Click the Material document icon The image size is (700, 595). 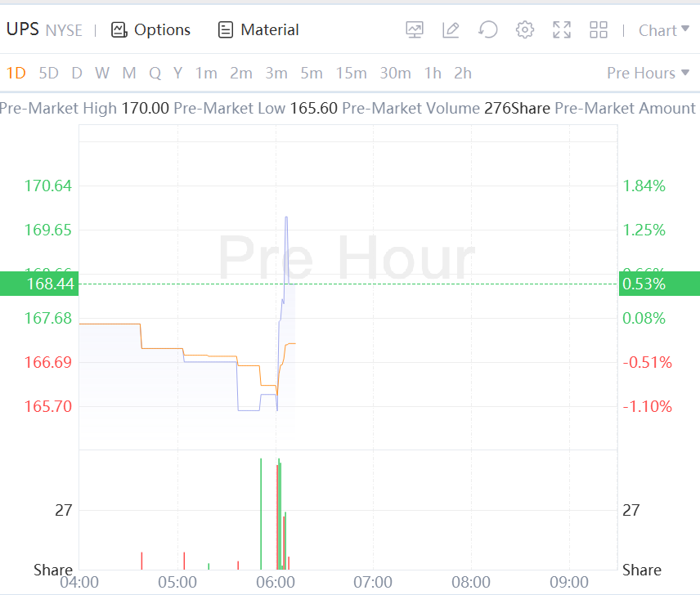(226, 30)
